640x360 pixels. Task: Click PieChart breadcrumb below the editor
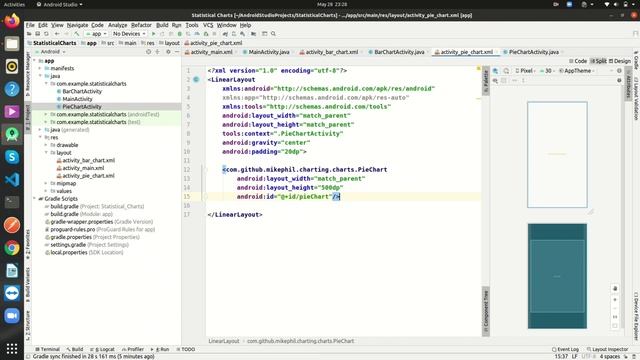click(x=300, y=341)
